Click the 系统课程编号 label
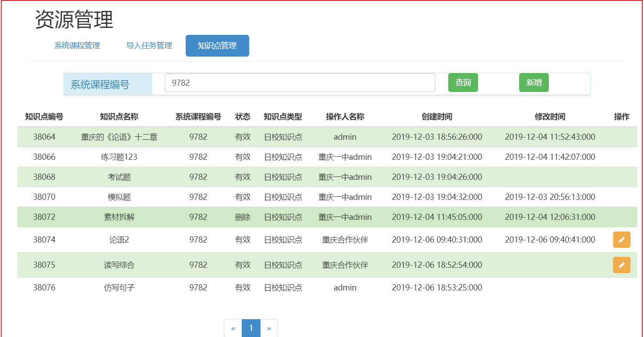 107,82
